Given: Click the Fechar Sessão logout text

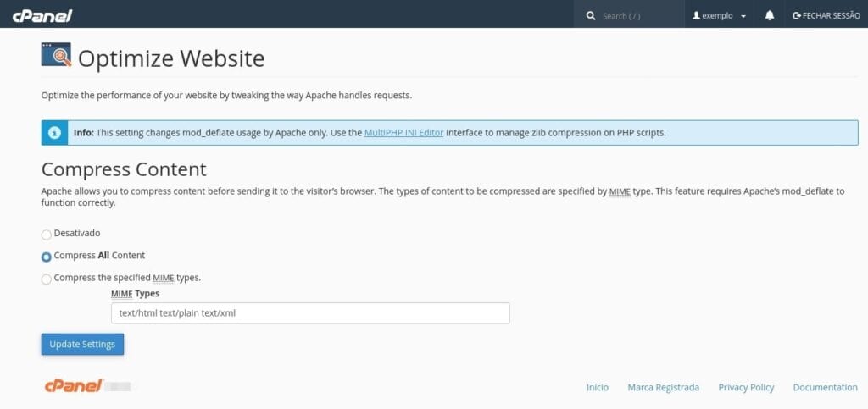Looking at the screenshot, I should [x=831, y=15].
